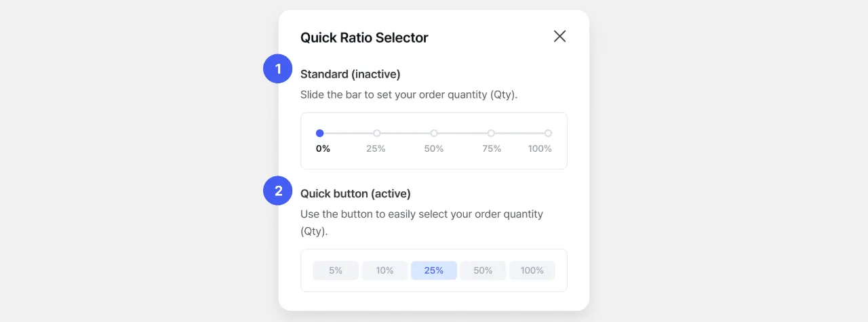Click the active 25% quick button
Image resolution: width=868 pixels, height=322 pixels.
pos(434,270)
